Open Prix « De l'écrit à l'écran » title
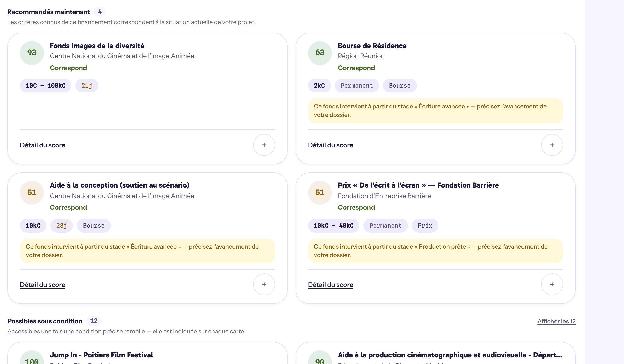 click(418, 185)
